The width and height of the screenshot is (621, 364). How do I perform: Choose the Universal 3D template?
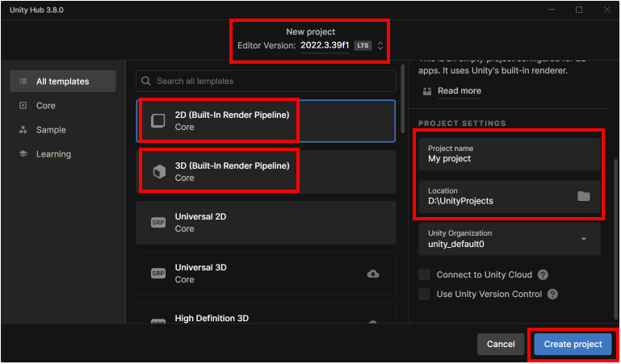pos(266,274)
